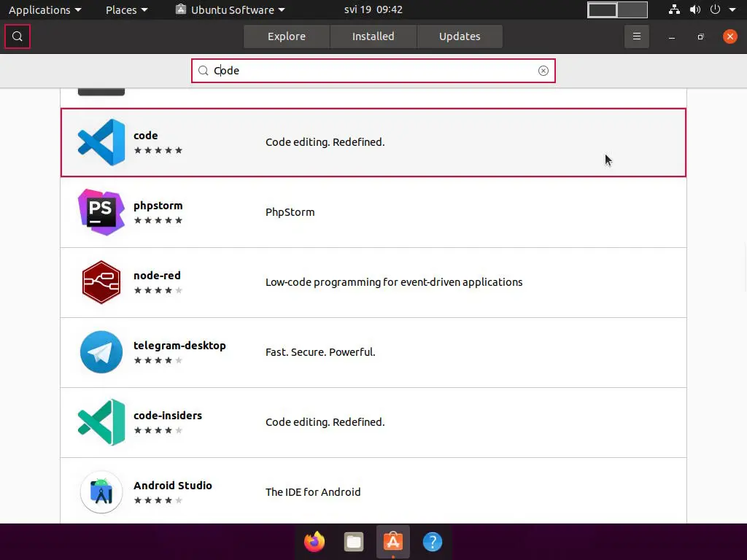Click code-insiders 'Code editing. Redefined.' description
The image size is (747, 560).
(x=325, y=422)
